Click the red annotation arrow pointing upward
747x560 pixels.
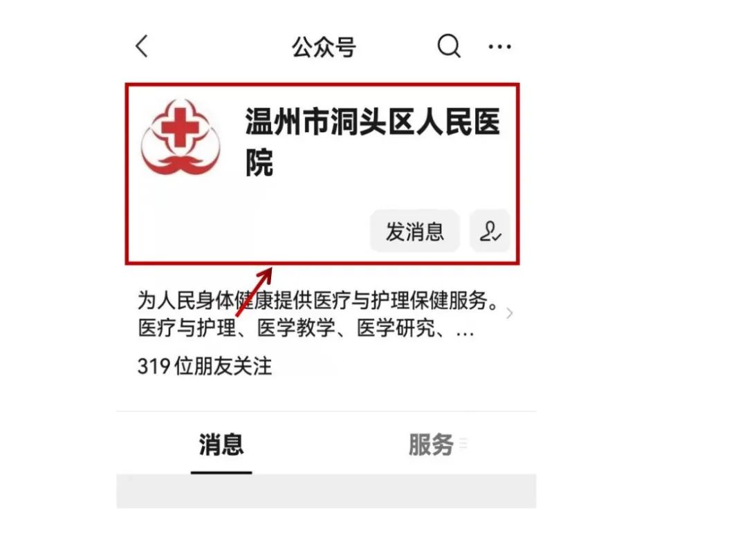(254, 292)
